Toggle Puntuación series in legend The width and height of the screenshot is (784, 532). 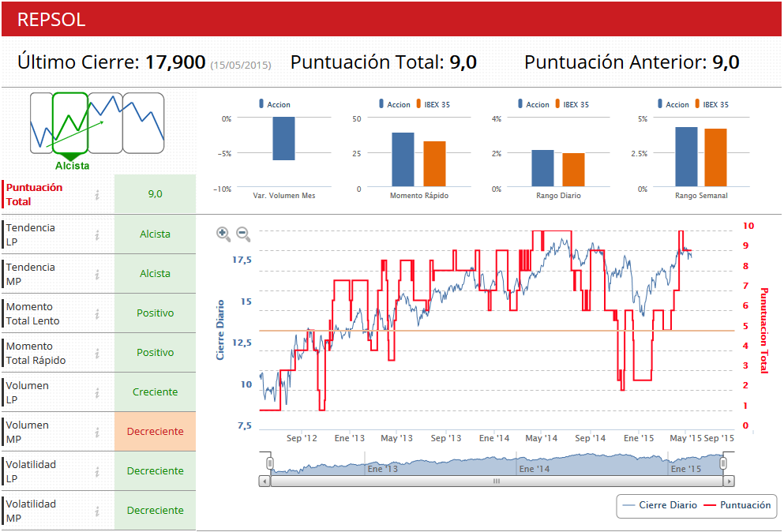pos(737,505)
